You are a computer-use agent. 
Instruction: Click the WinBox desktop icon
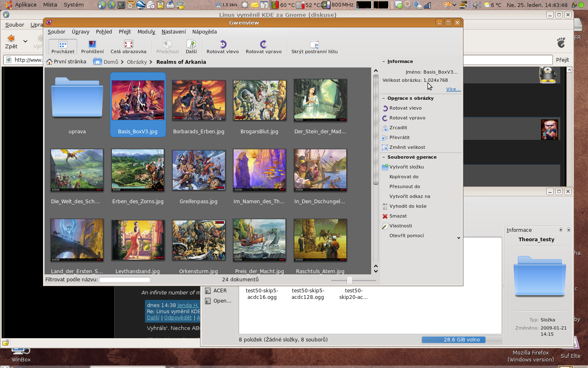click(x=21, y=355)
